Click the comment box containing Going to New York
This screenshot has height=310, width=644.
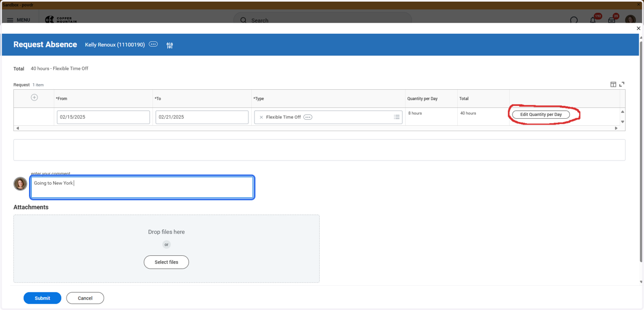click(x=142, y=188)
